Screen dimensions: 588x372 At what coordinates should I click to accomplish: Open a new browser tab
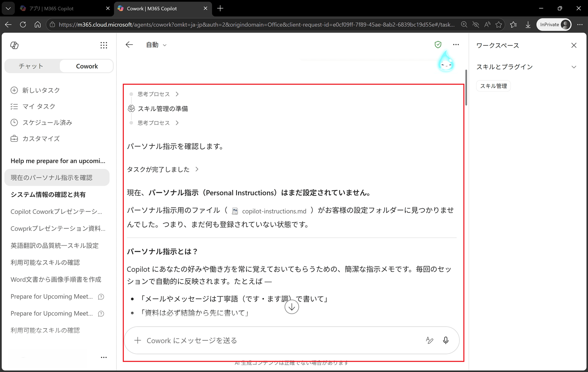pos(220,8)
